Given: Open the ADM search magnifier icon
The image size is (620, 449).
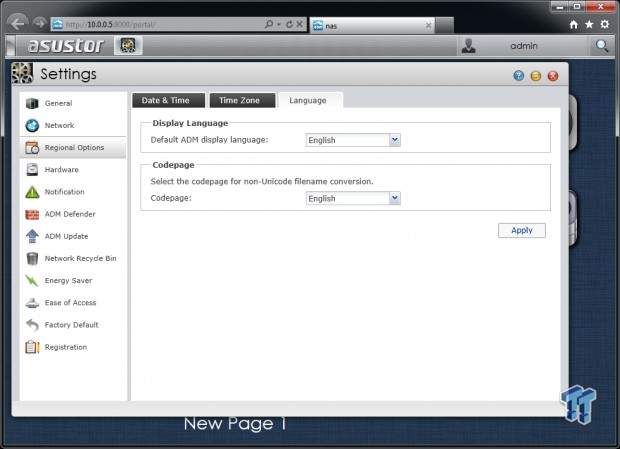Looking at the screenshot, I should (x=602, y=45).
